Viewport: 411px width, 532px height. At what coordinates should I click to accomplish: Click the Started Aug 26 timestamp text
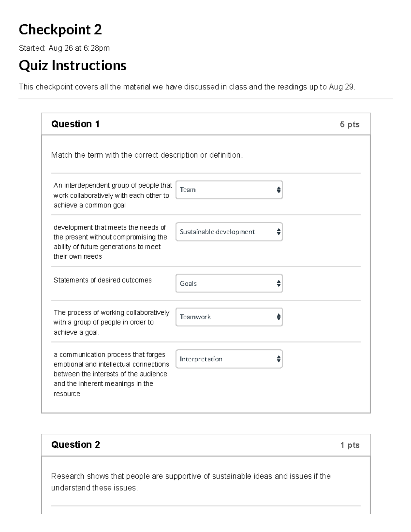[64, 48]
